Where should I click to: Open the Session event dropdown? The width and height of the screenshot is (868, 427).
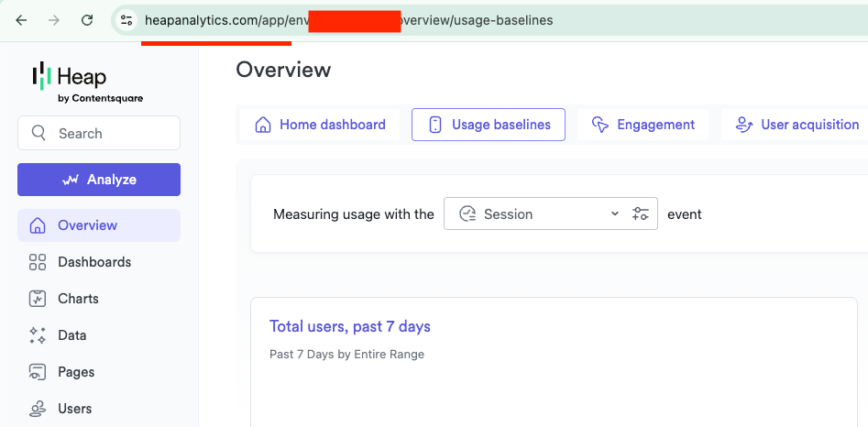(x=551, y=213)
